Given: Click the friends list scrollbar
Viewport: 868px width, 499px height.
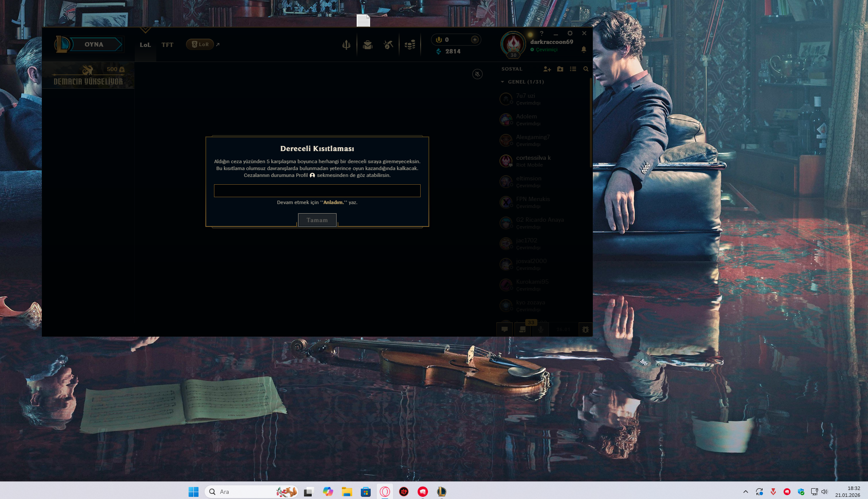Looking at the screenshot, I should (591, 123).
